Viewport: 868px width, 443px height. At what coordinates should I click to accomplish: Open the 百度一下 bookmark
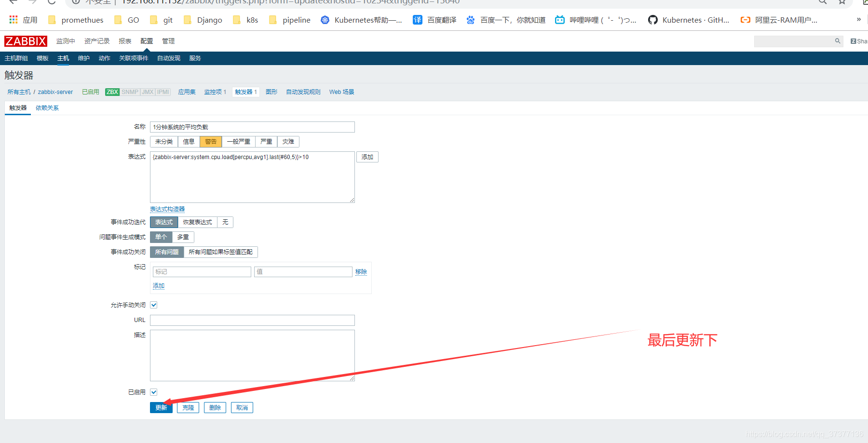tap(506, 20)
